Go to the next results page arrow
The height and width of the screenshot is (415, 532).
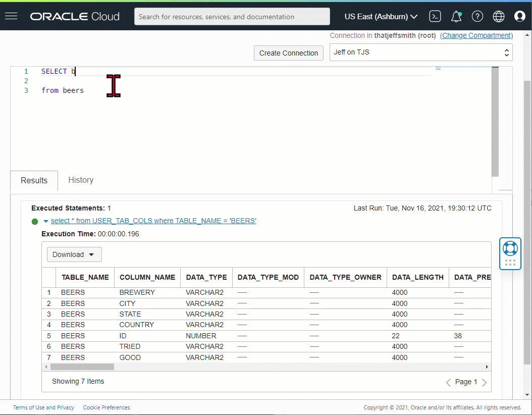(x=485, y=382)
